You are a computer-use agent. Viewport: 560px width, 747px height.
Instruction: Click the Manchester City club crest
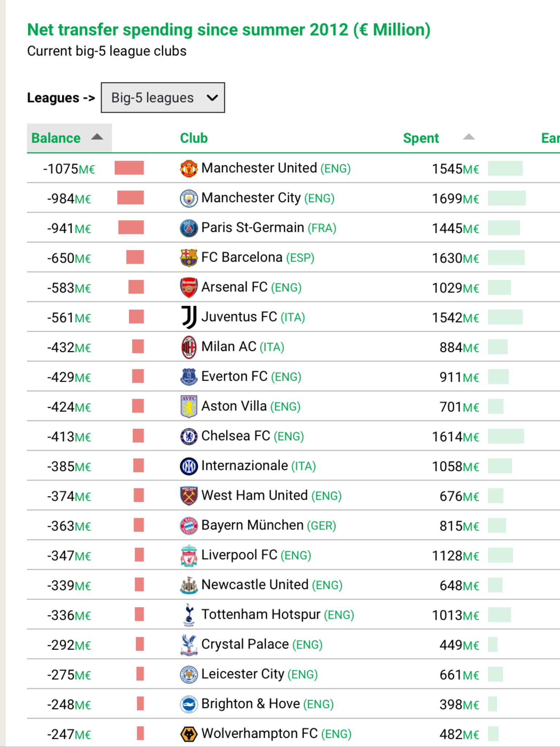pos(189,198)
